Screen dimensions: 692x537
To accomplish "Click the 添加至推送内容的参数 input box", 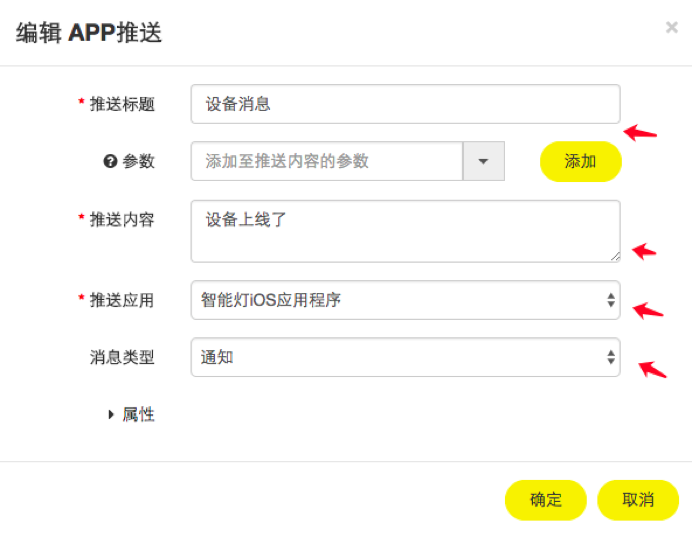I will pos(326,161).
